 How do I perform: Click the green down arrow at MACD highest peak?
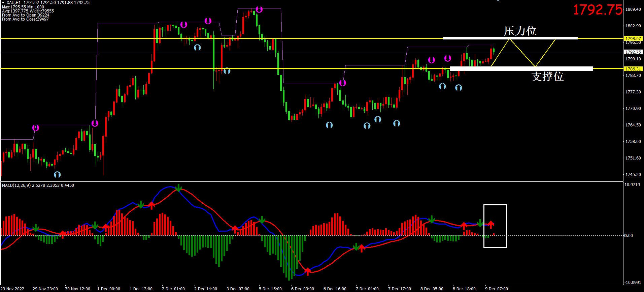point(178,188)
